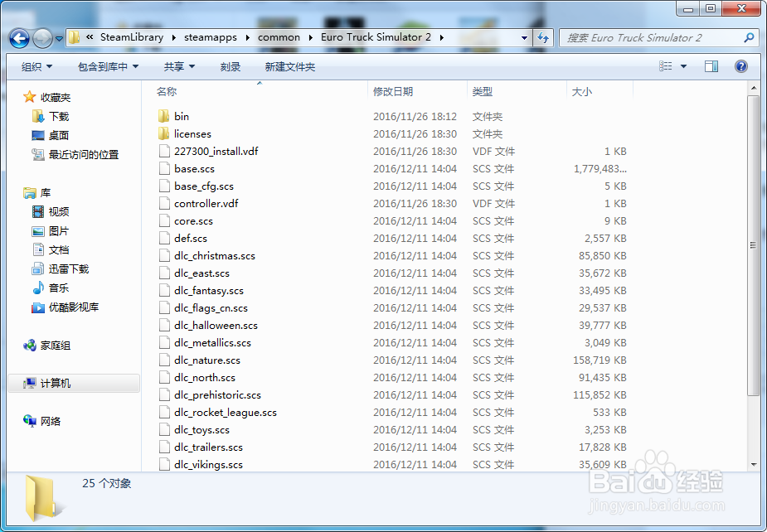Expand the arrow after common breadcrumb
Viewport: 767px width, 532px height.
[311, 37]
